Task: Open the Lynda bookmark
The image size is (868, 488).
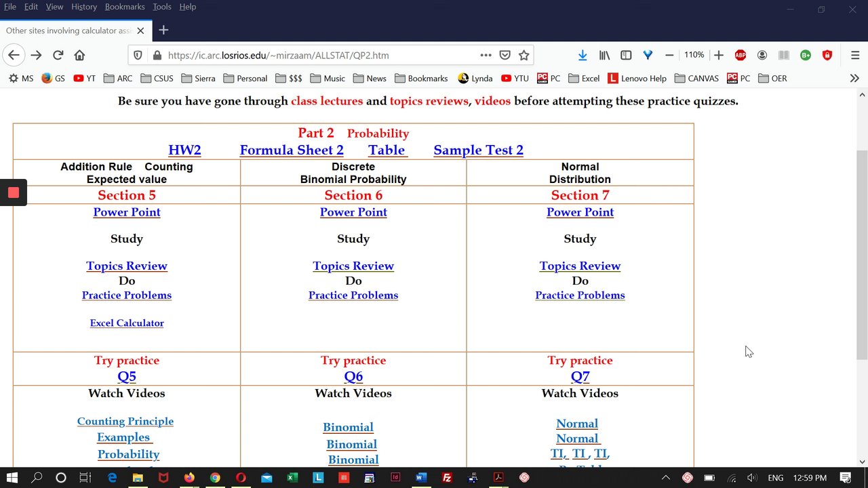Action: click(x=475, y=78)
